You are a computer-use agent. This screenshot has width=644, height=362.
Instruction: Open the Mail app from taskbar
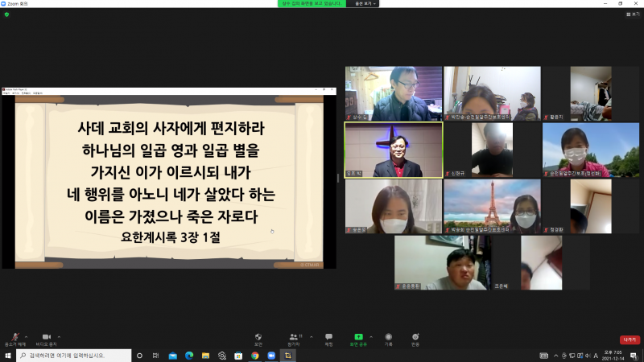pos(172,356)
